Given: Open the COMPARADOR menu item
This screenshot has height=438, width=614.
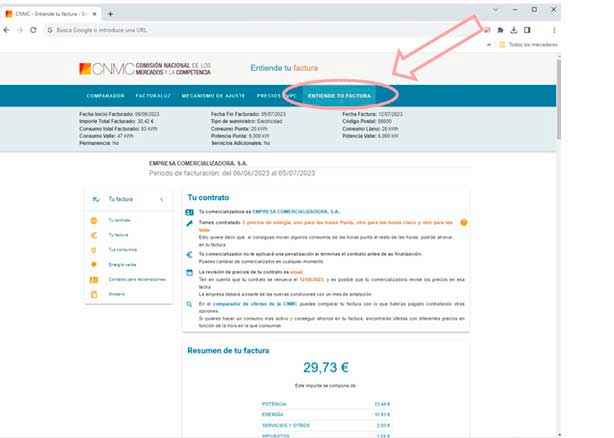Looking at the screenshot, I should pos(105,96).
